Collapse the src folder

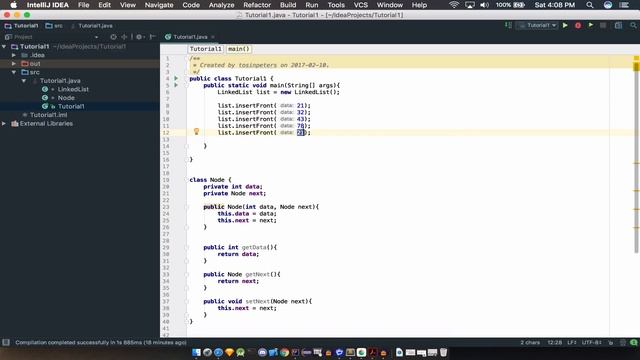tap(14, 72)
